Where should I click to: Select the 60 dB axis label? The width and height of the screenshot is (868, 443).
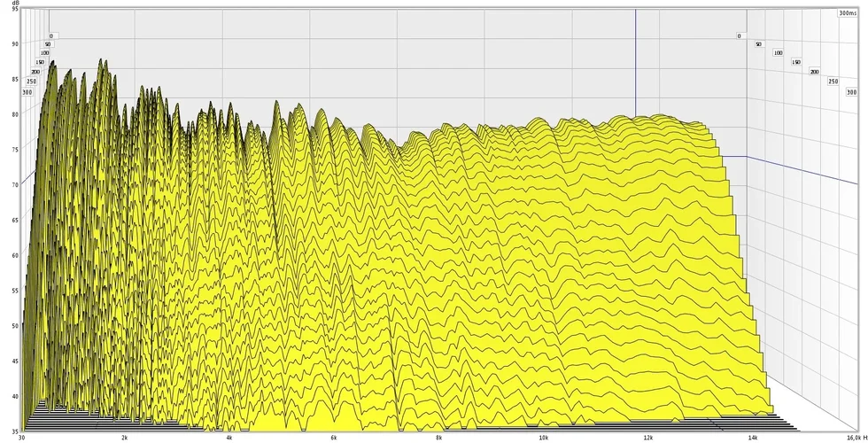(14, 255)
